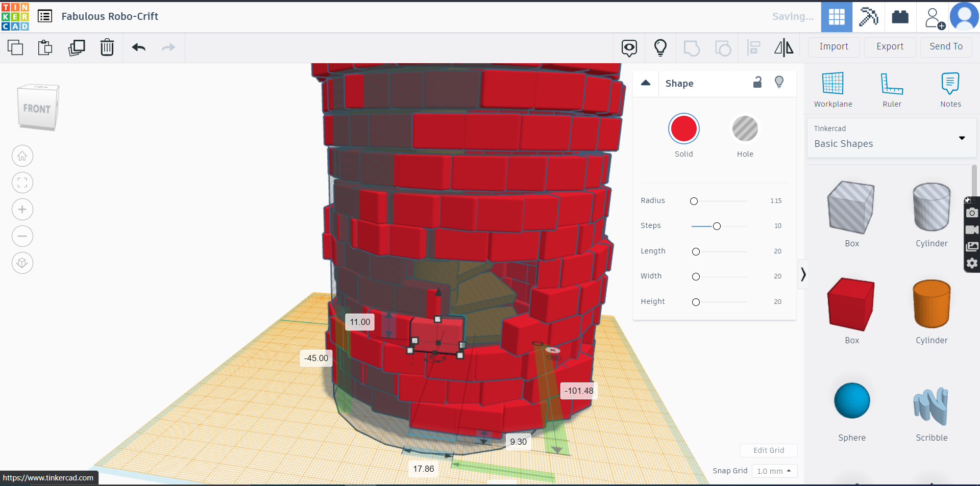Open the Export options

(889, 47)
